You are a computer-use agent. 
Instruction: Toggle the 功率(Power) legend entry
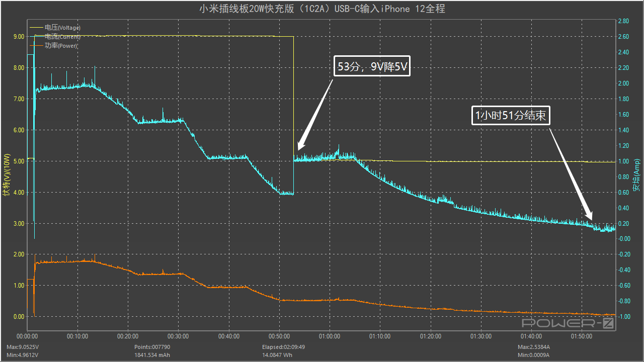[x=61, y=46]
